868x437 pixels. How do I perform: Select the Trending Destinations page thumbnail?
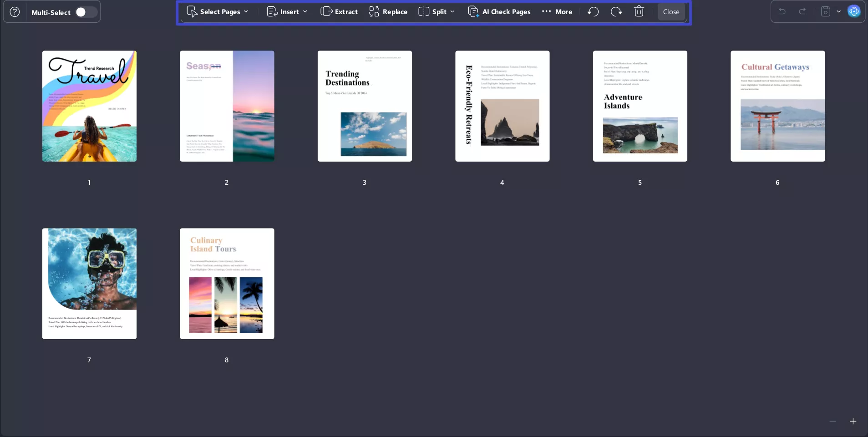pyautogui.click(x=365, y=106)
